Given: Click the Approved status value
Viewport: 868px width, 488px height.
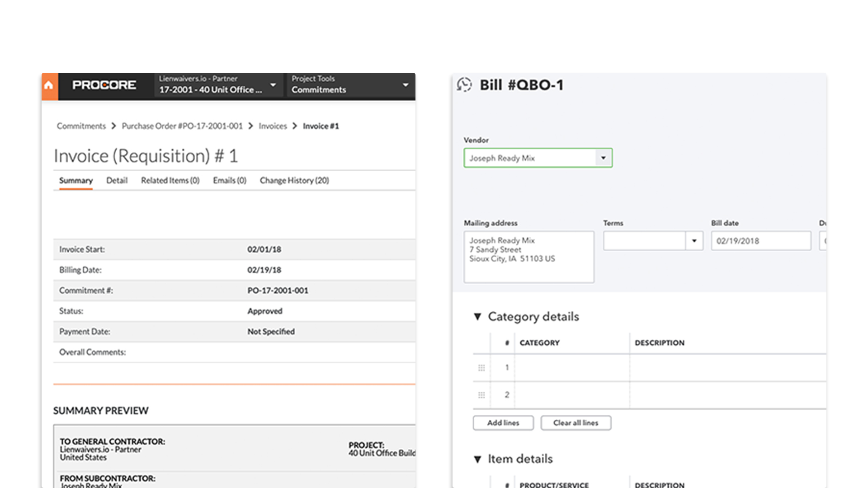Looking at the screenshot, I should click(264, 311).
